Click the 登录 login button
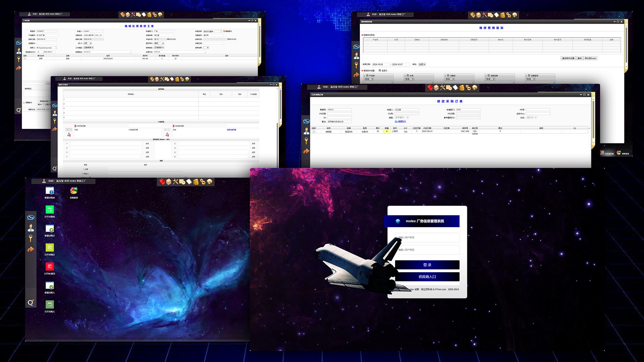 [427, 265]
